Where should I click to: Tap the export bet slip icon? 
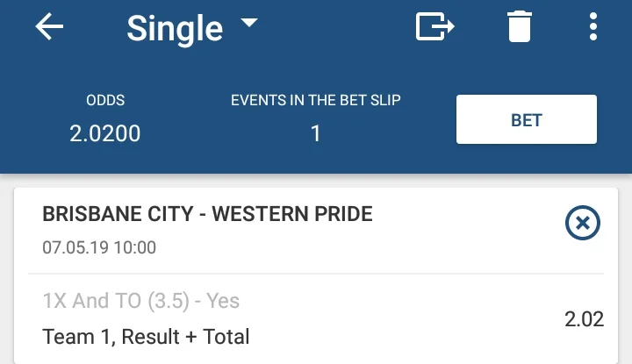coord(434,27)
